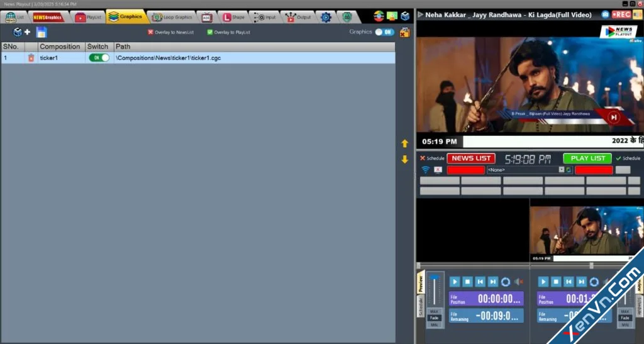Click the round colorful WOW icon

pyautogui.click(x=379, y=16)
